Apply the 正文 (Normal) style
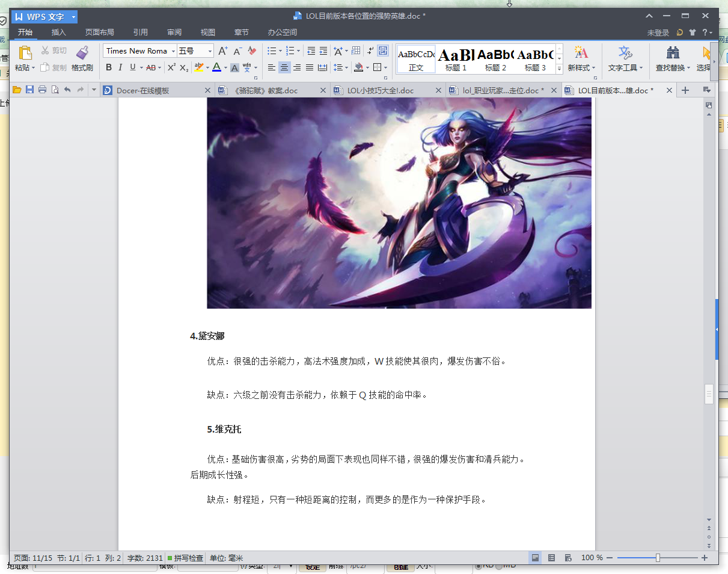This screenshot has width=728, height=574. click(416, 59)
